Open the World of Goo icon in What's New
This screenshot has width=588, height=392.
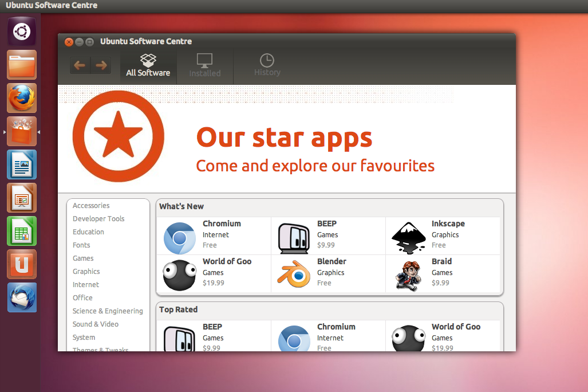pos(179,276)
